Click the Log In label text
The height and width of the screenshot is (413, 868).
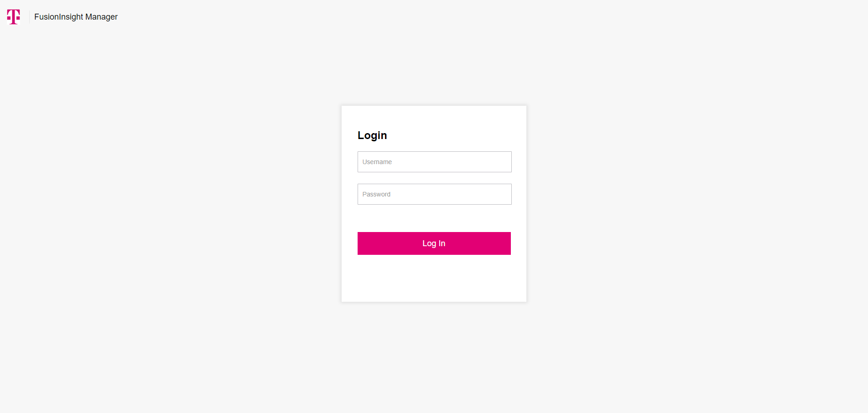[x=434, y=243]
